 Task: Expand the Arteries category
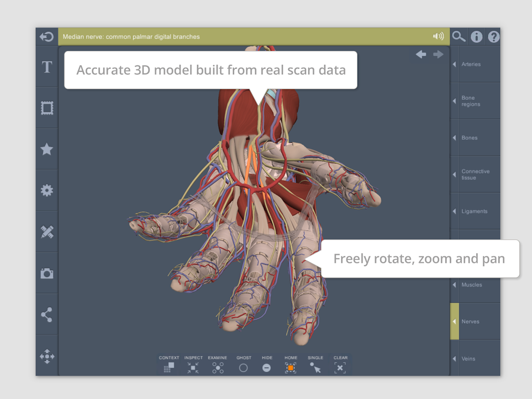[x=475, y=64]
